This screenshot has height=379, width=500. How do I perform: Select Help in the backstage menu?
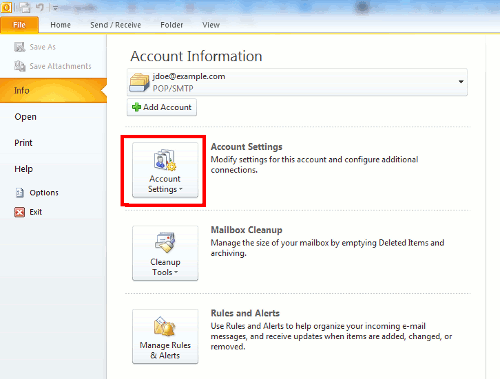pos(23,169)
